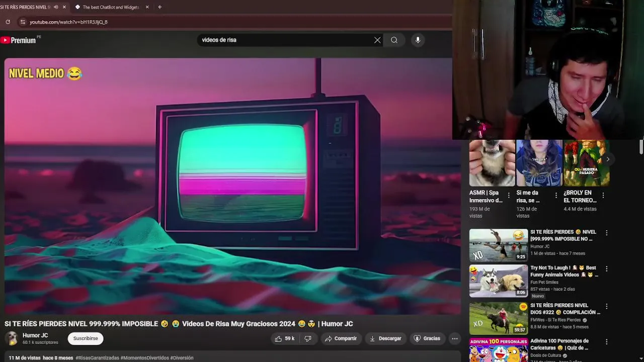Open options for 'NIVEL DIOS #322' video

606,306
